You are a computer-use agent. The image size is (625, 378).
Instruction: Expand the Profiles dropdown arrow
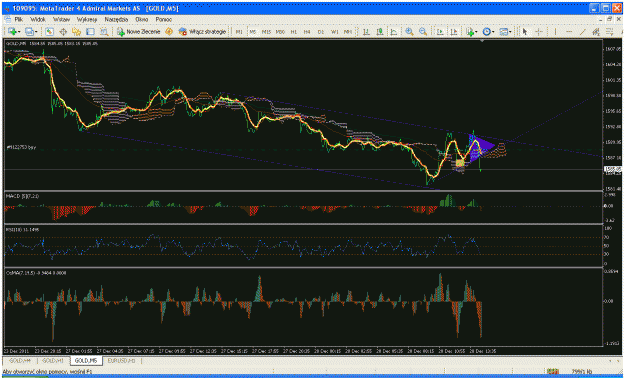click(x=36, y=32)
